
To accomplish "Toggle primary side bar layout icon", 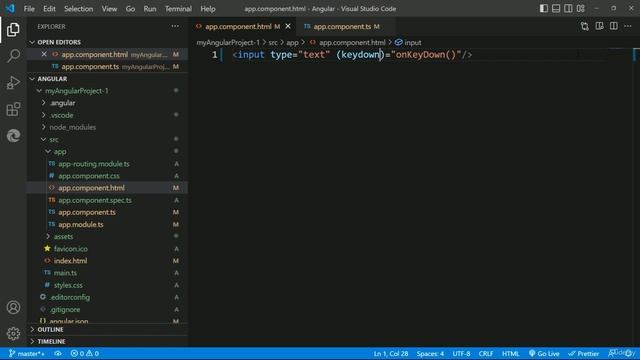I will pyautogui.click(x=544, y=9).
